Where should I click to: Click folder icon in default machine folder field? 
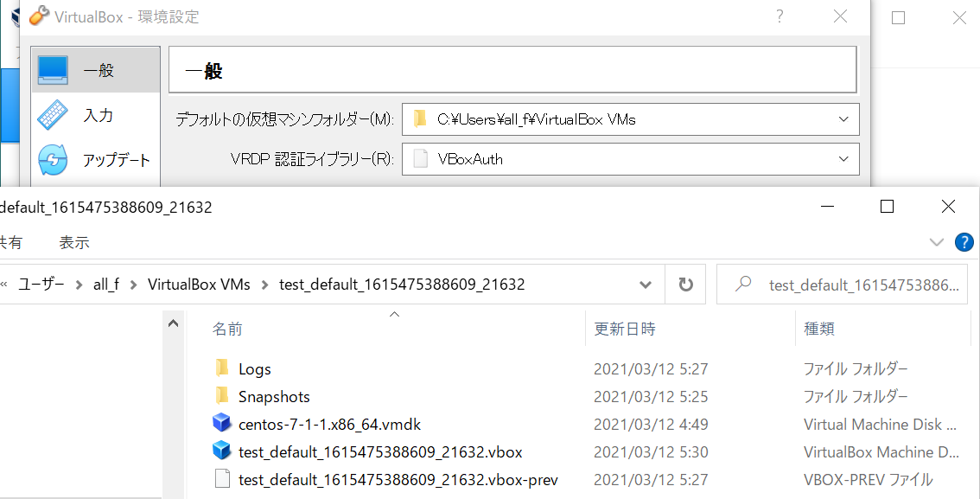(419, 118)
